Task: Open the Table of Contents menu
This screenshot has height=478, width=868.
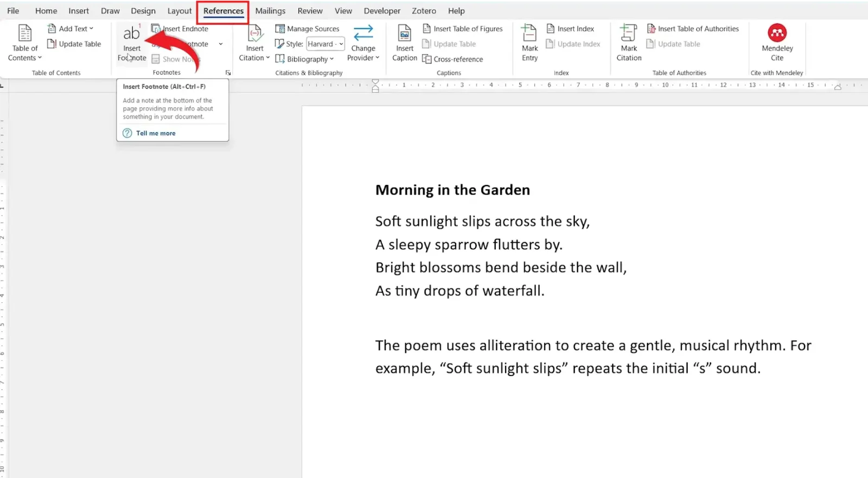Action: pos(25,43)
